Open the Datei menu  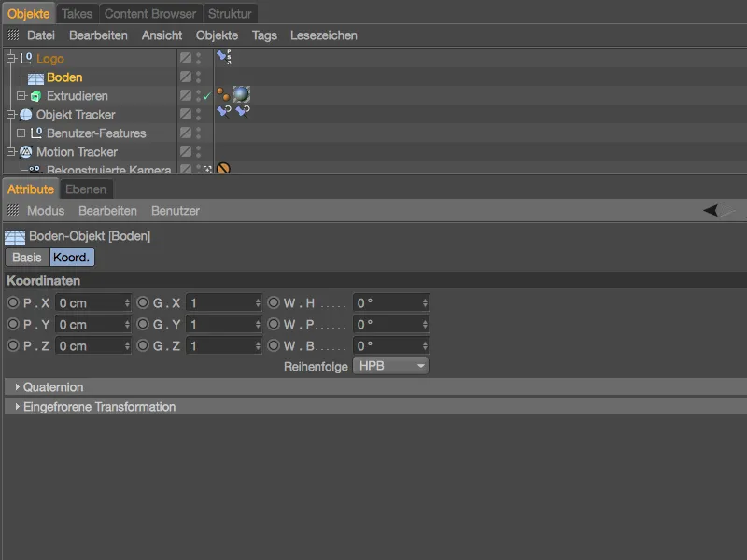coord(41,35)
